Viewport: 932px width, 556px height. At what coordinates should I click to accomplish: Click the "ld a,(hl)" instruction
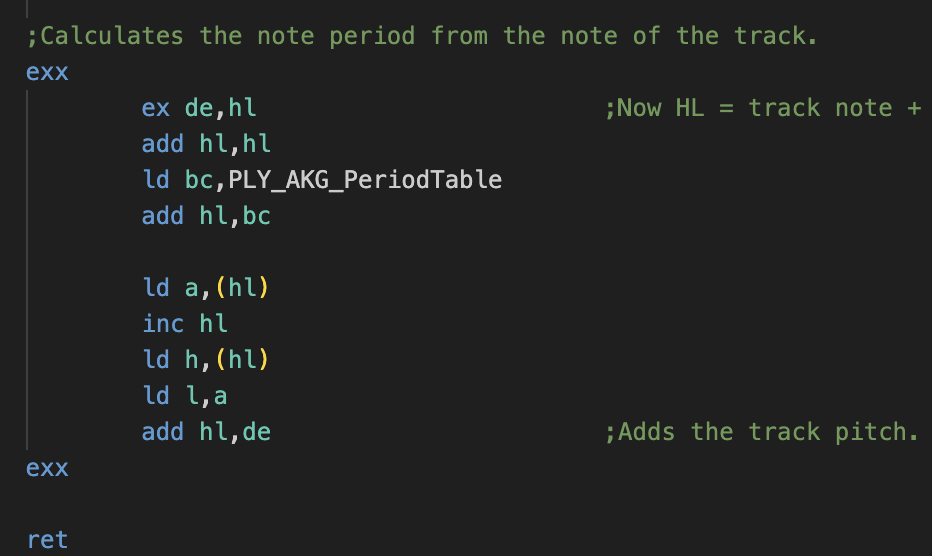click(206, 288)
